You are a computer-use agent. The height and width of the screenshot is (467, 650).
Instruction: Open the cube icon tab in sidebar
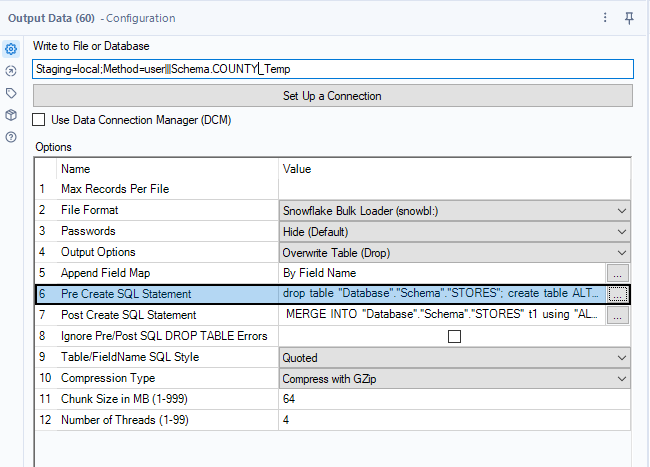pyautogui.click(x=11, y=115)
